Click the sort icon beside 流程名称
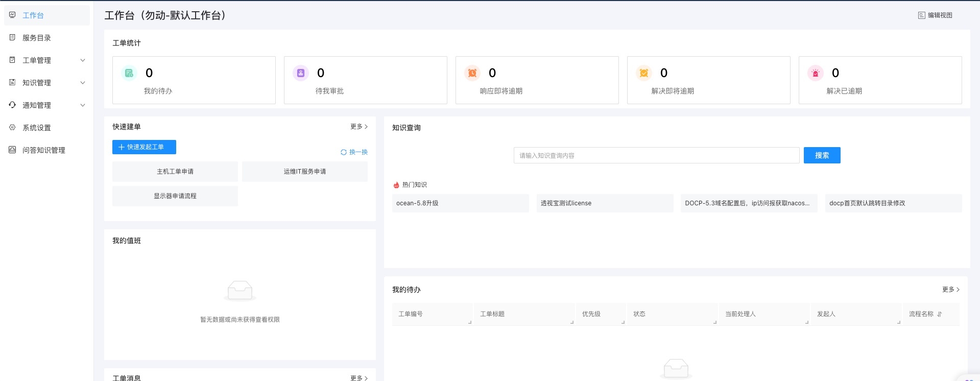Image resolution: width=980 pixels, height=381 pixels. (x=939, y=314)
